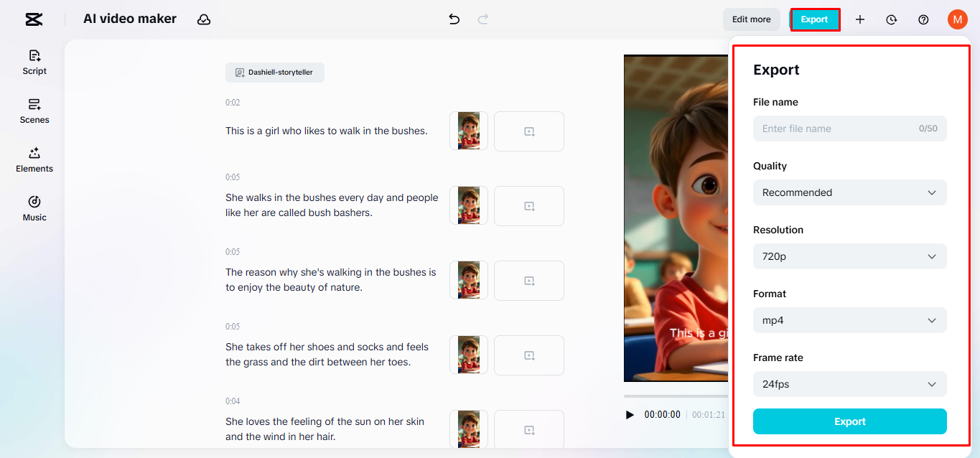Click the File name input field
The image size is (980, 458).
[x=850, y=128]
